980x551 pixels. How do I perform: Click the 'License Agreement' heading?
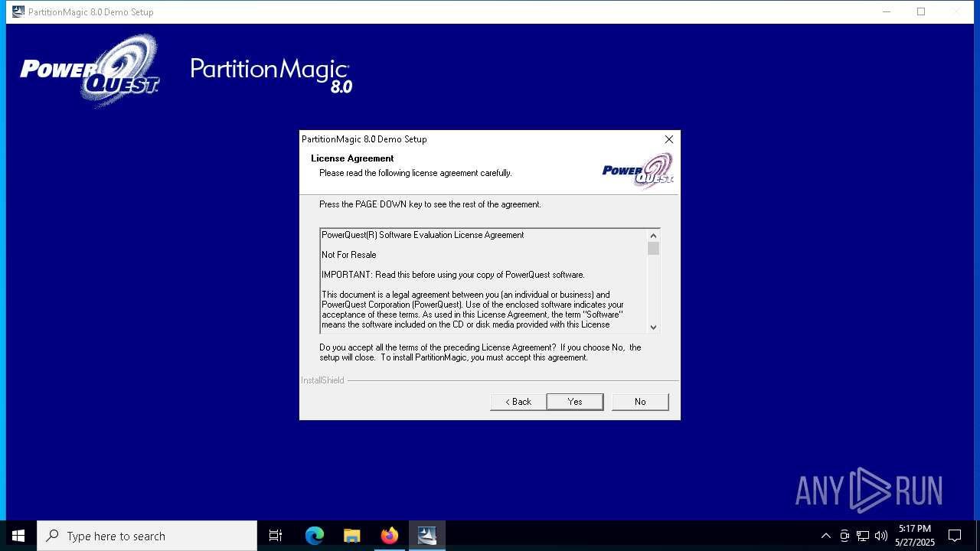(352, 158)
